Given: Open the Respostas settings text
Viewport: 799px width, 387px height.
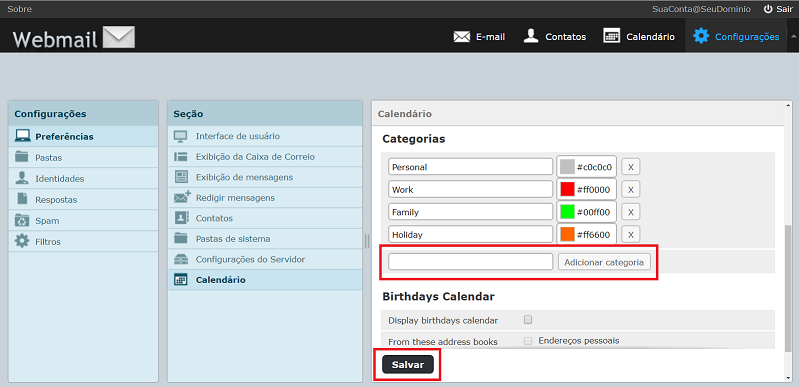Looking at the screenshot, I should (56, 200).
